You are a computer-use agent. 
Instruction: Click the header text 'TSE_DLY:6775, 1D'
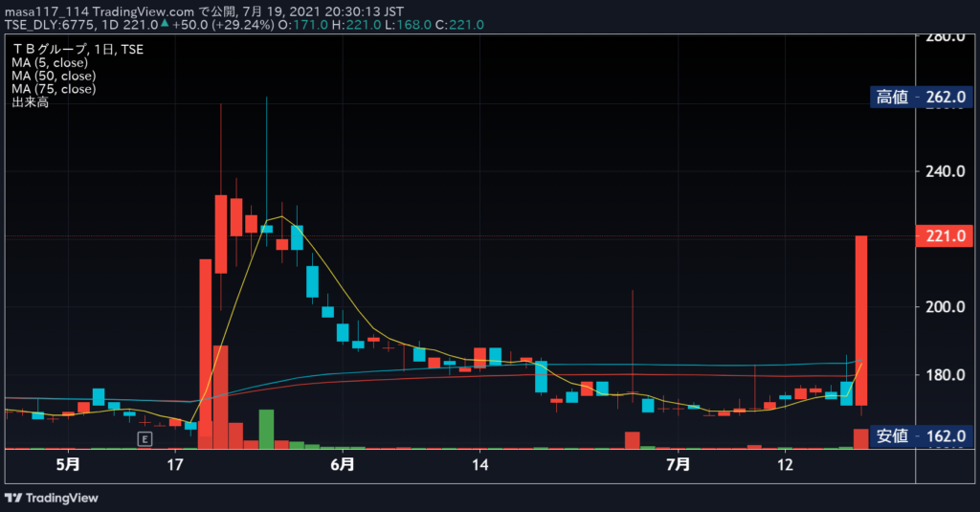tap(62, 25)
